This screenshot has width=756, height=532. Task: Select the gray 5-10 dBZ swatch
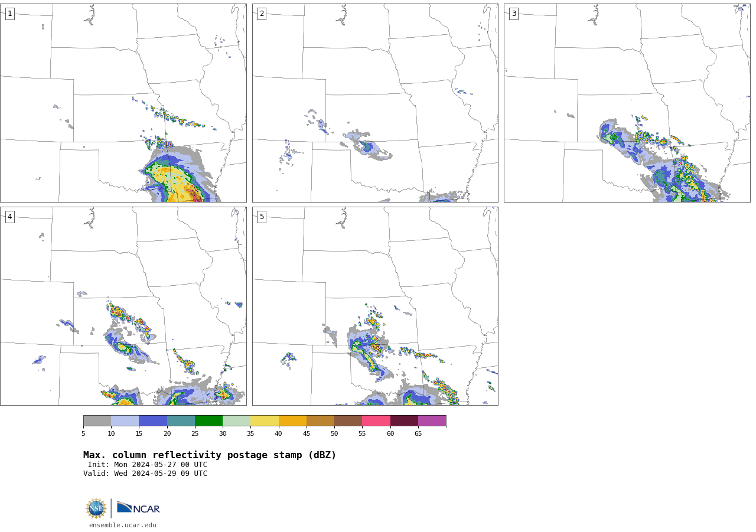click(x=97, y=421)
